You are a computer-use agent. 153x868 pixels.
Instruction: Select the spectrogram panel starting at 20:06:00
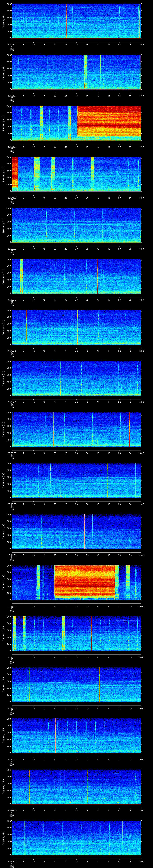pyautogui.click(x=77, y=276)
